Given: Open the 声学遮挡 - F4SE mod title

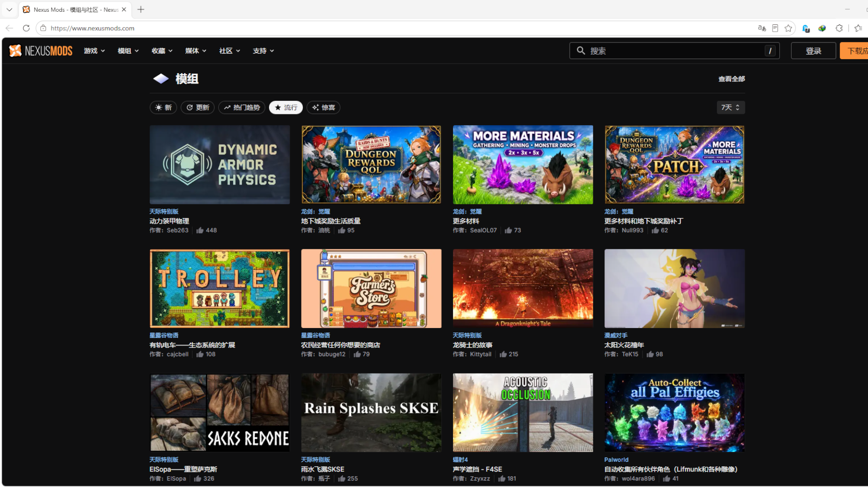Looking at the screenshot, I should 477,469.
